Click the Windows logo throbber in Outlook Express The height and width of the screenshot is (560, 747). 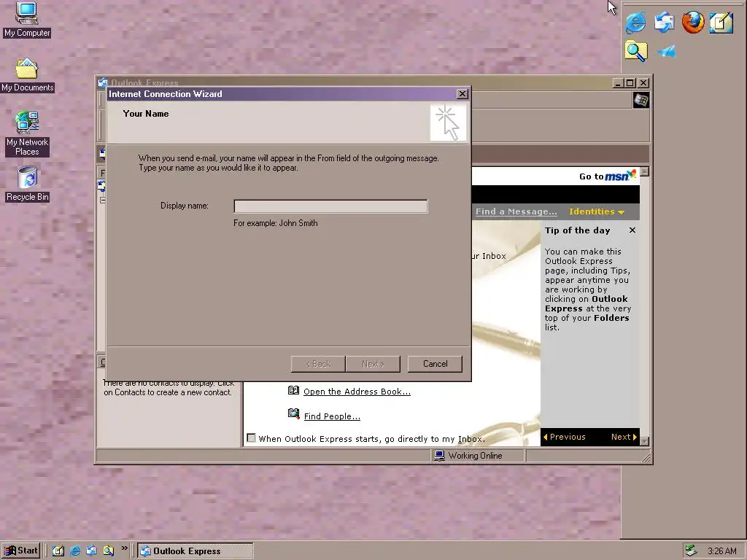pos(640,101)
